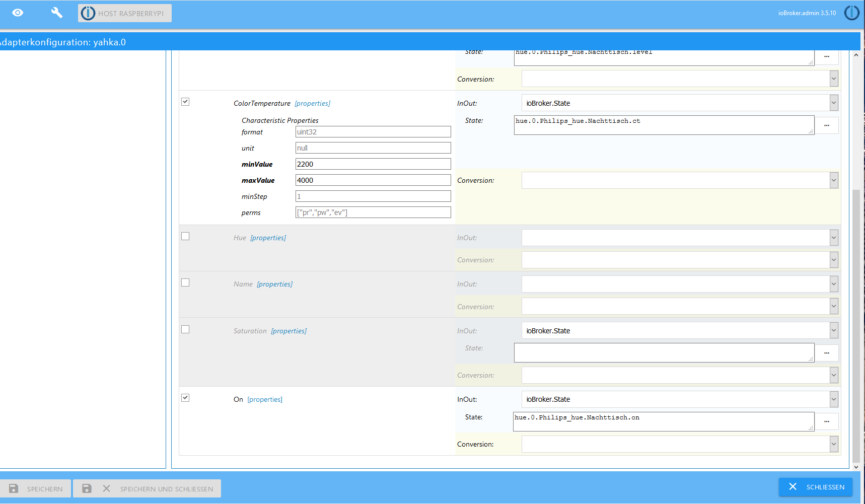
Task: Click Speichern und Schliessen button
Action: [x=147, y=488]
